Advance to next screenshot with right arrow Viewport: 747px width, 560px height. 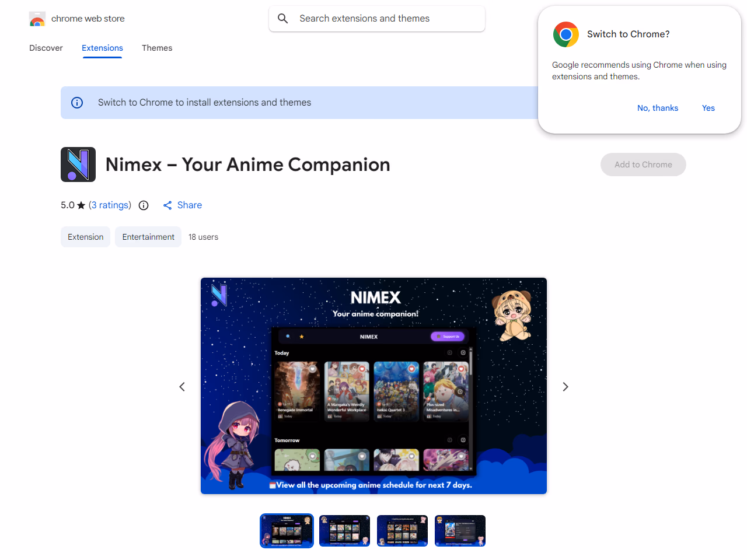tap(565, 387)
